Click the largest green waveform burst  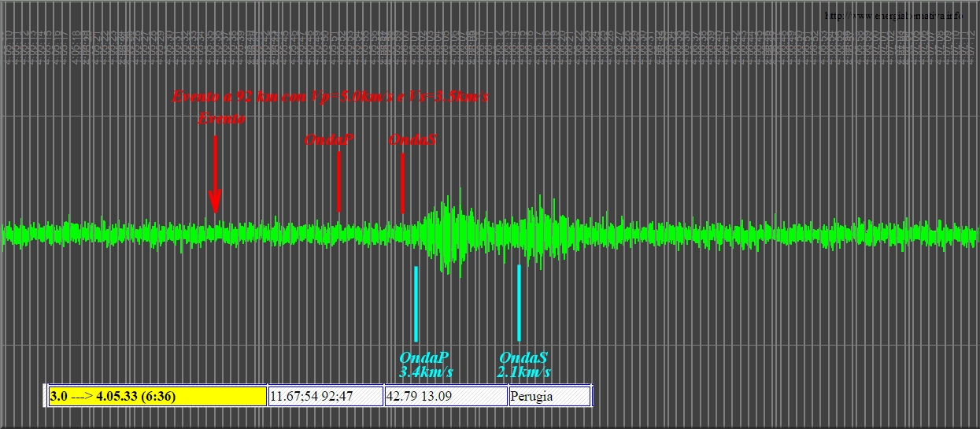click(447, 233)
